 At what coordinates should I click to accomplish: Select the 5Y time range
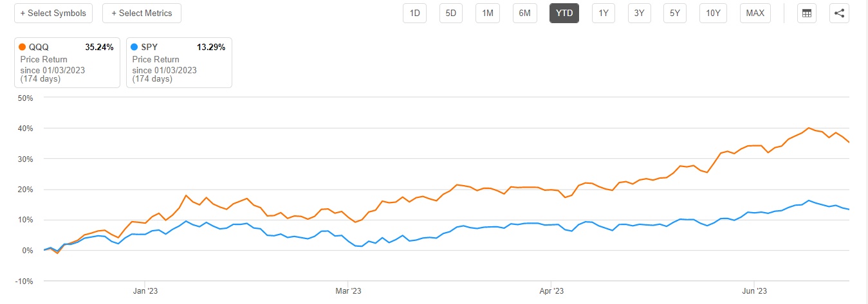pyautogui.click(x=674, y=13)
